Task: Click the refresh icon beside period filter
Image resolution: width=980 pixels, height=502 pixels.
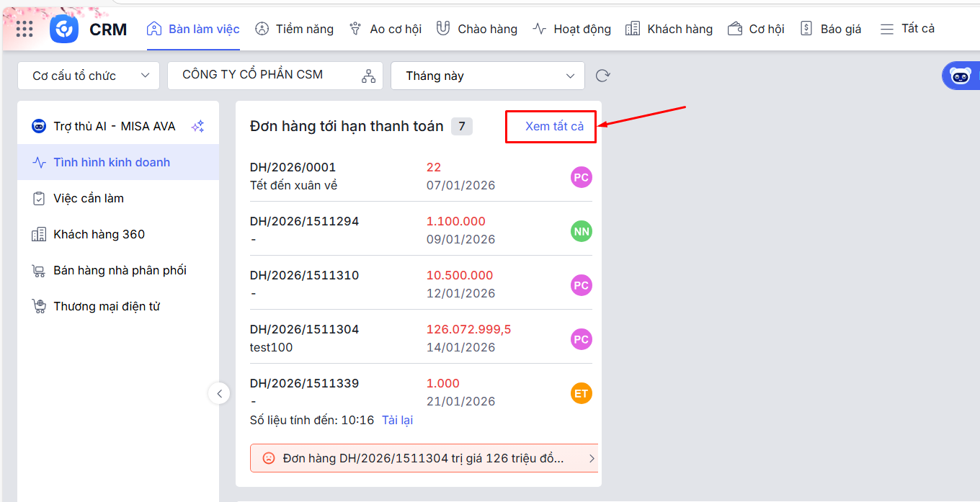Action: tap(603, 76)
